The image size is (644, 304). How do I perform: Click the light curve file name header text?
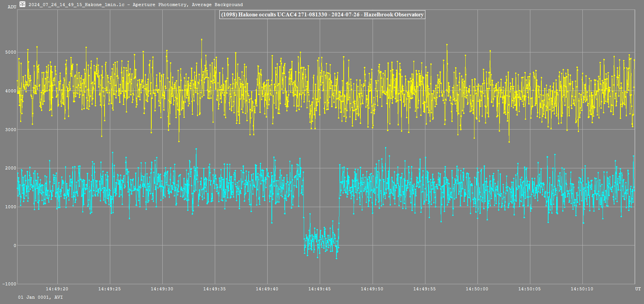[x=136, y=5]
